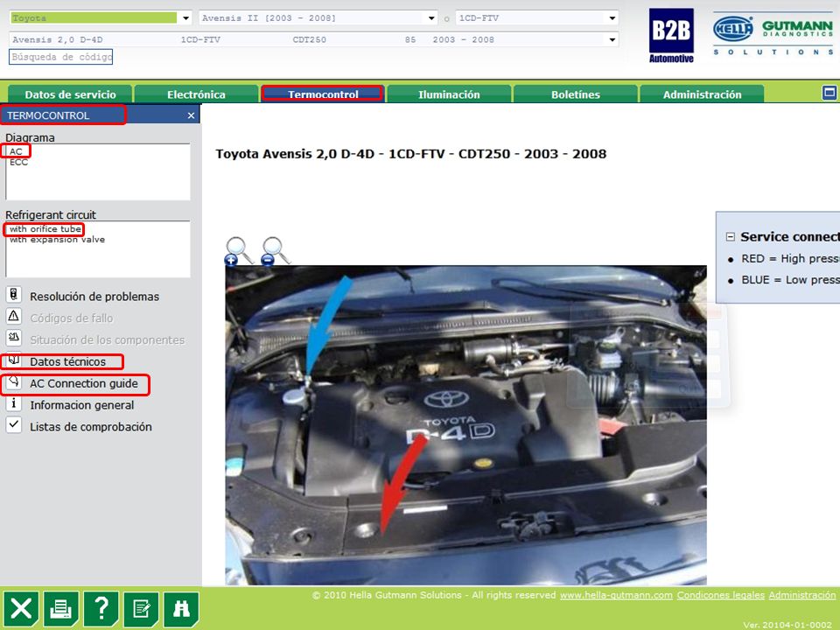Close the TERMOCONTROL side panel
The image size is (840, 630).
click(192, 115)
